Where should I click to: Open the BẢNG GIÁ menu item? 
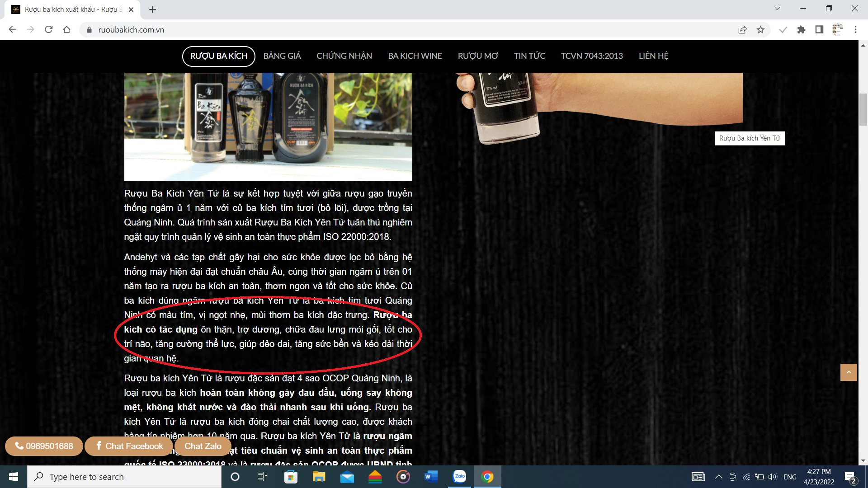pos(282,56)
